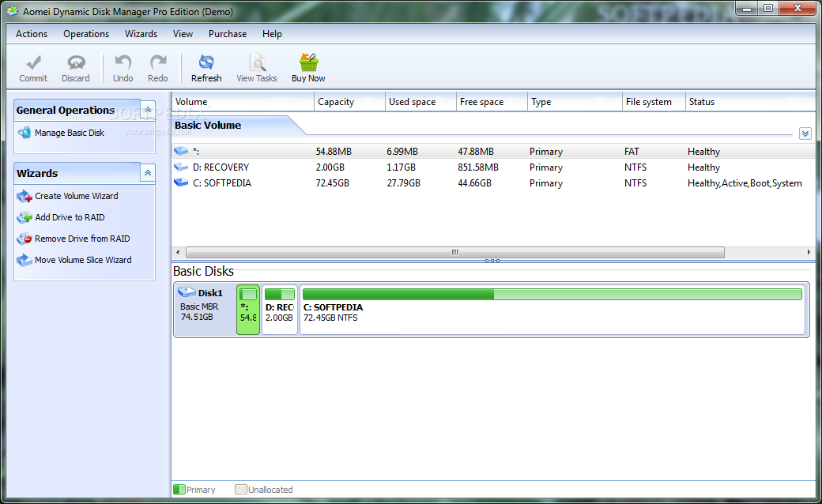This screenshot has width=822, height=504.
Task: Sort by the Volume column header
Action: (243, 102)
